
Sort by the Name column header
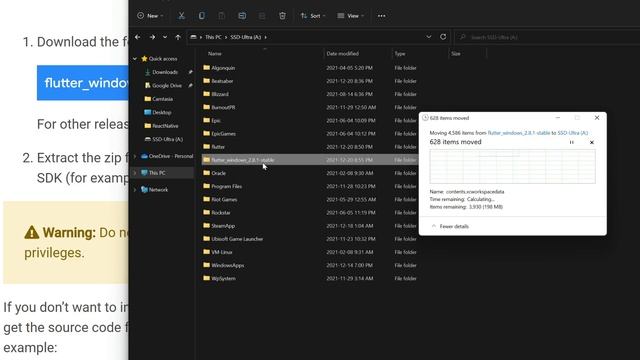pyautogui.click(x=215, y=53)
